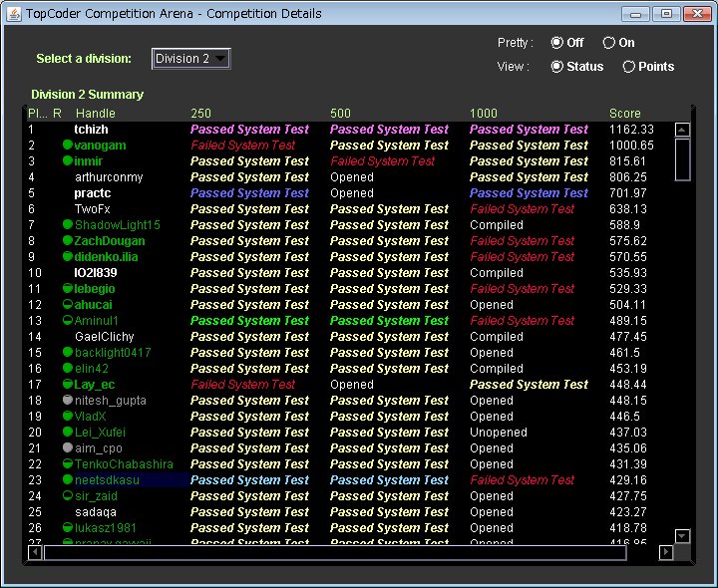Viewport: 718px width, 588px height.
Task: Click the vertical scrollbar down arrow
Action: [x=682, y=536]
